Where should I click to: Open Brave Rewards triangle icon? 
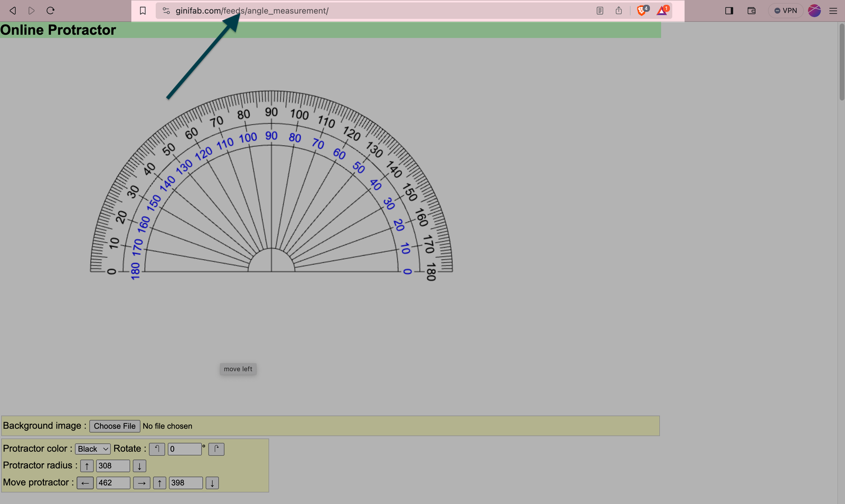pos(662,11)
